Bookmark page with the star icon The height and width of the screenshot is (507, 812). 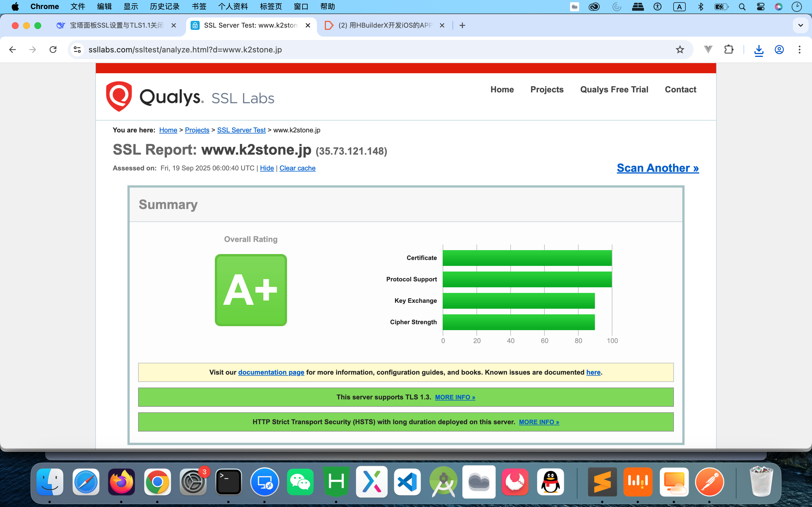680,50
